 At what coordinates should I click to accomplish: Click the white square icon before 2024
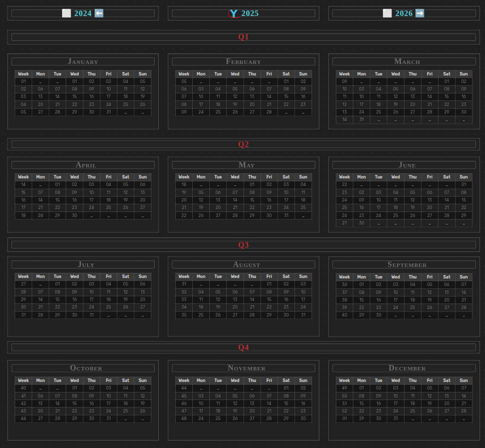(x=67, y=13)
